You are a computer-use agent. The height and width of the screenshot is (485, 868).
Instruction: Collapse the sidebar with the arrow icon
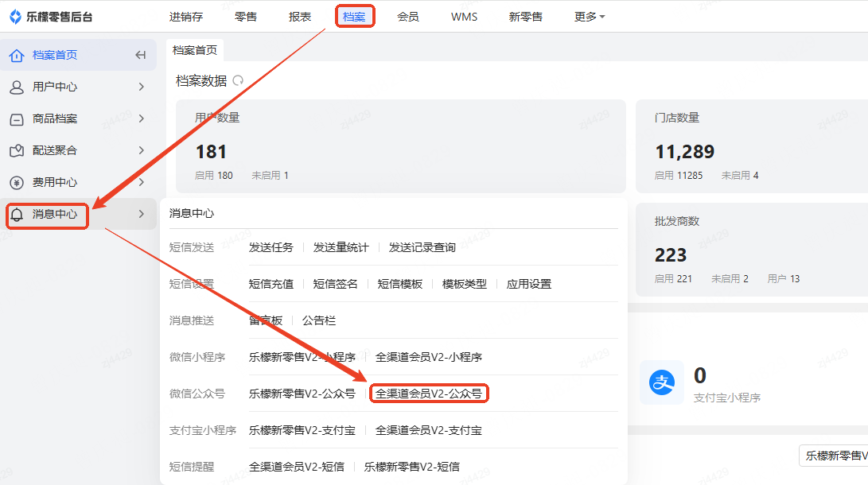click(141, 55)
